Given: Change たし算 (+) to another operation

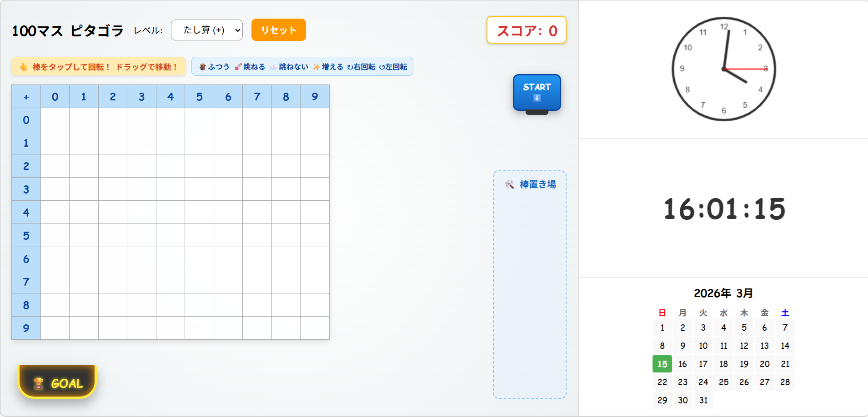Looking at the screenshot, I should (207, 30).
